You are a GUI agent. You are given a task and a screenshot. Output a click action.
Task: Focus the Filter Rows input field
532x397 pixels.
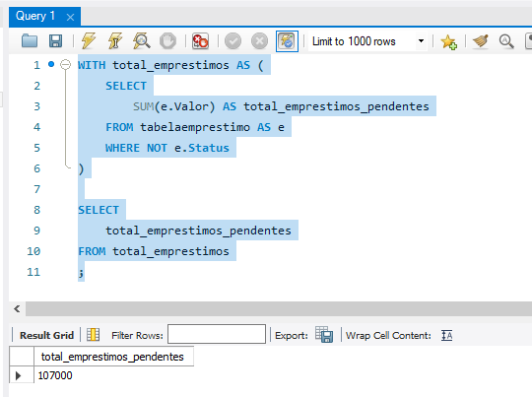[x=217, y=334]
